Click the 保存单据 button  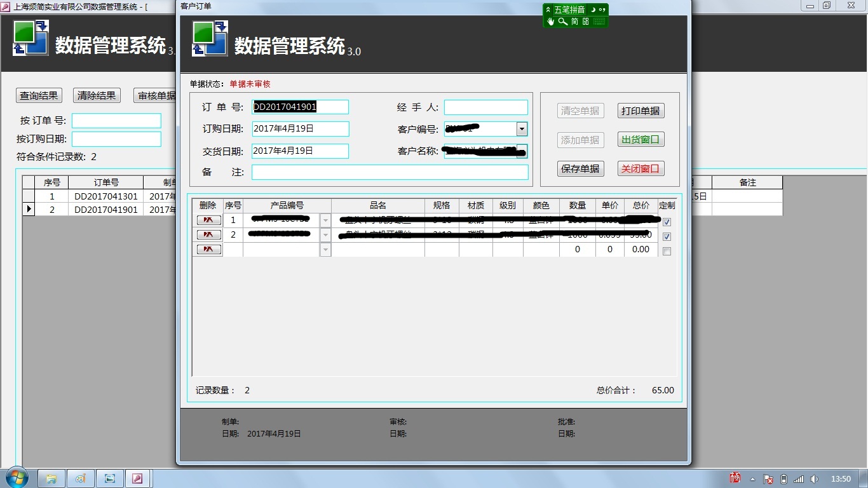click(580, 168)
